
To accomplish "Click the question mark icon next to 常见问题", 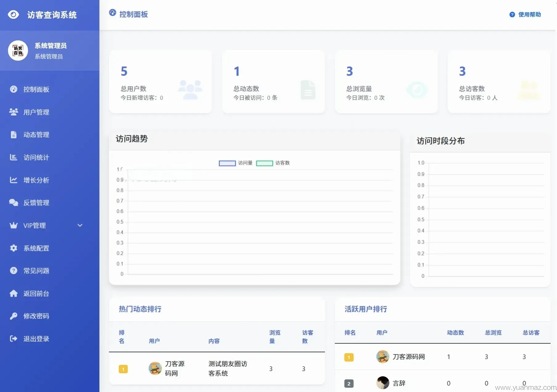I will pos(14,271).
